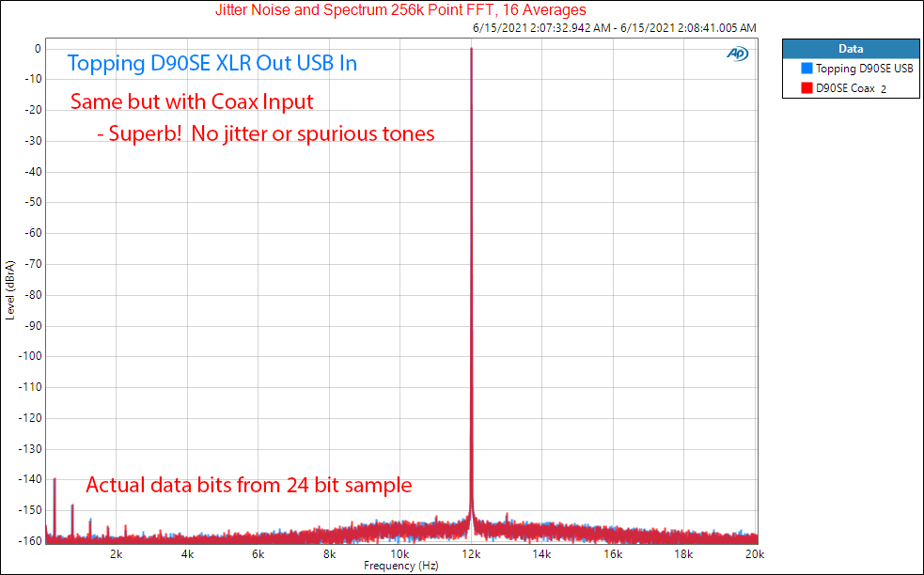
Task: Click the 12k frequency tick label
Action: coord(471,553)
